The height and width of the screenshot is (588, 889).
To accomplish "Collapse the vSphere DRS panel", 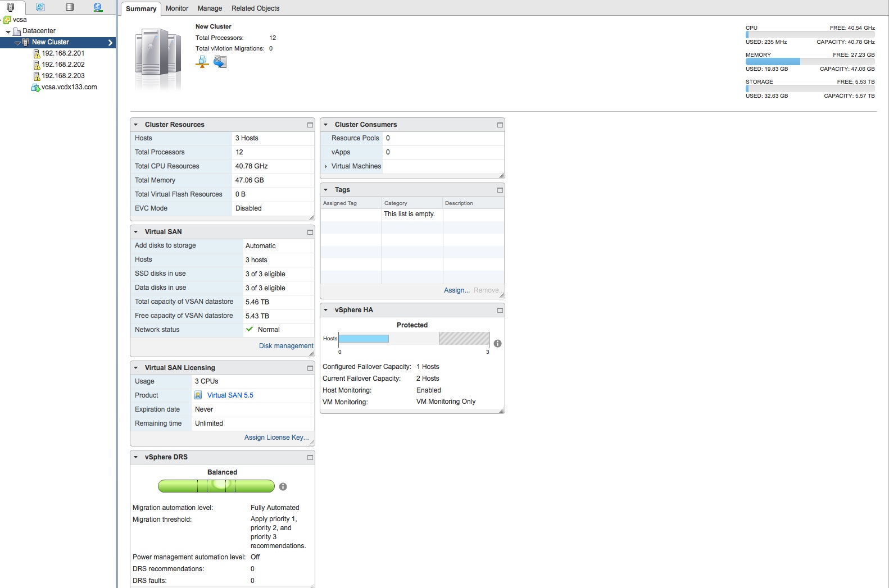I will point(136,457).
